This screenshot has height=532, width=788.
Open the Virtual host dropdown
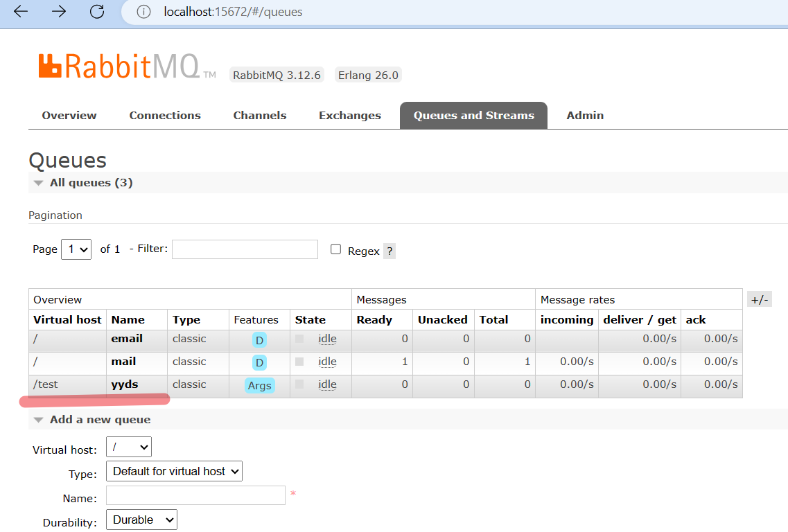(x=129, y=447)
